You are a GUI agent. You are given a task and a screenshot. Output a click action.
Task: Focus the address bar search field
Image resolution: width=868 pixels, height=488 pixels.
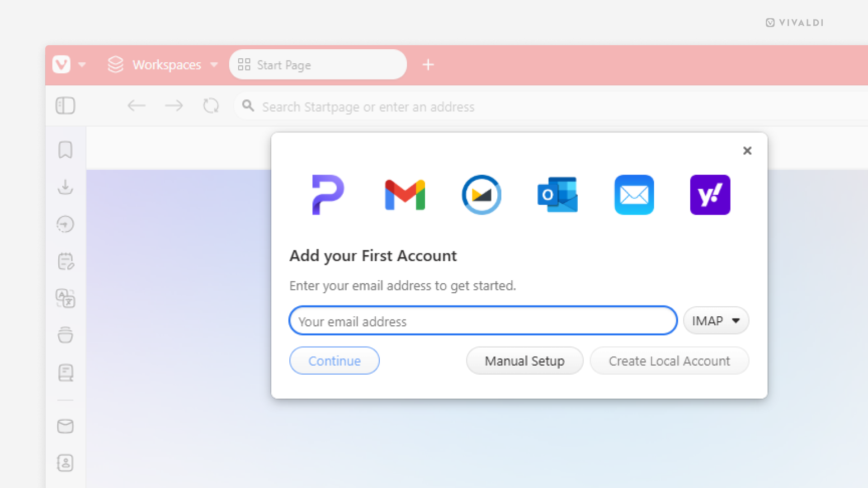[x=552, y=107]
